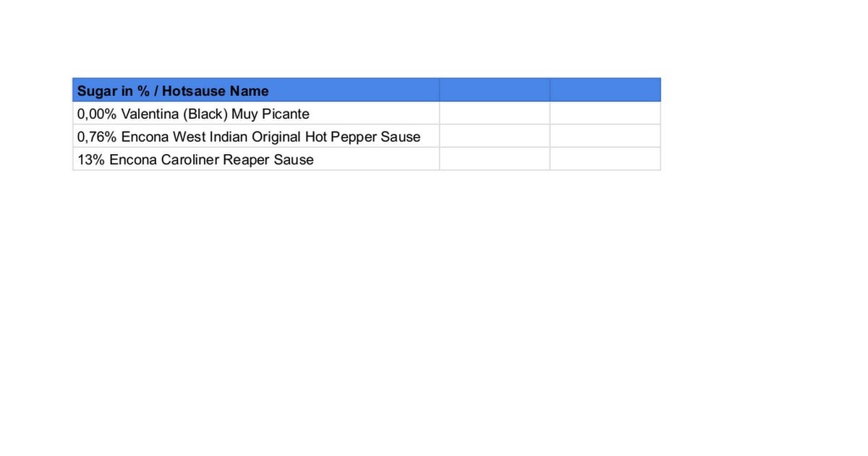The width and height of the screenshot is (868, 456).
Task: Select the empty rightmost blue header cell
Action: click(605, 90)
